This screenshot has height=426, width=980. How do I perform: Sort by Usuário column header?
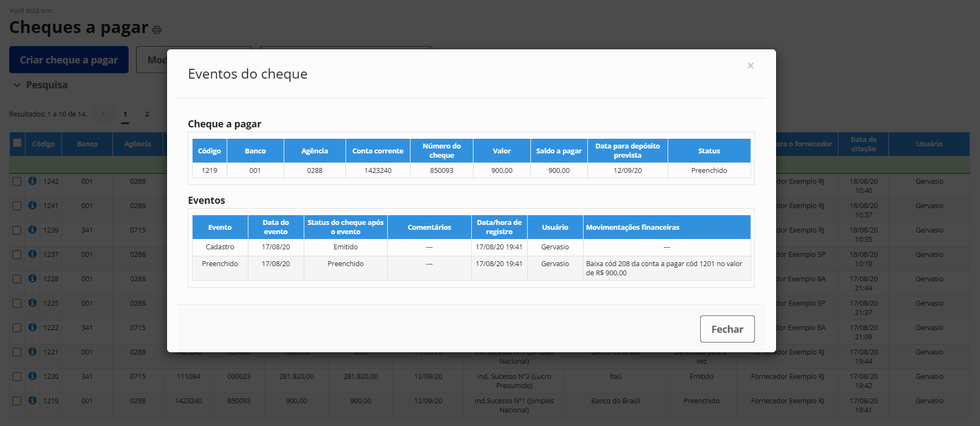929,144
